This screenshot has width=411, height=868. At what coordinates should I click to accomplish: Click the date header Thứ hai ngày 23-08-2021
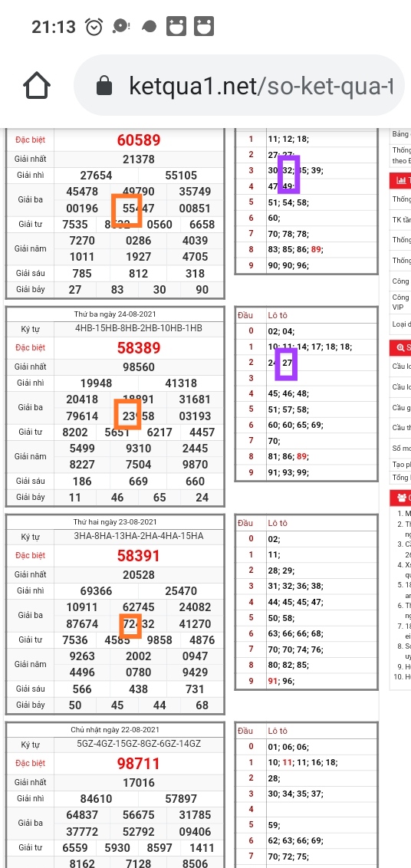(x=115, y=522)
